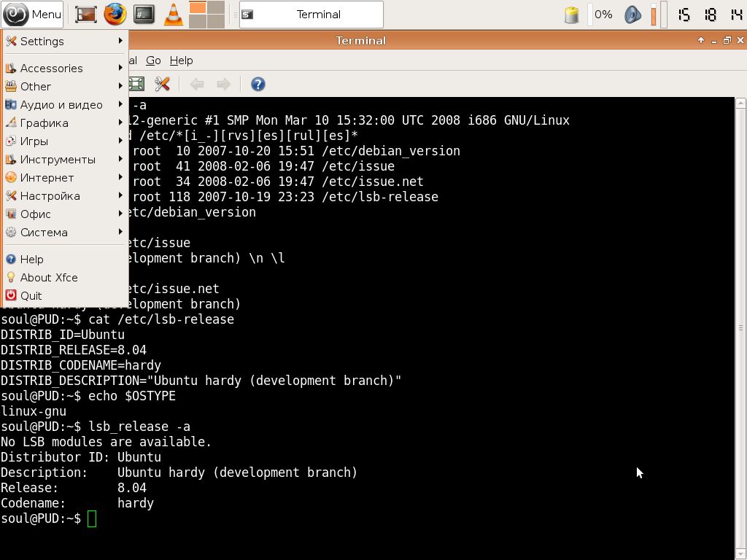Open the Settings submenu
The width and height of the screenshot is (747, 560).
(66, 42)
